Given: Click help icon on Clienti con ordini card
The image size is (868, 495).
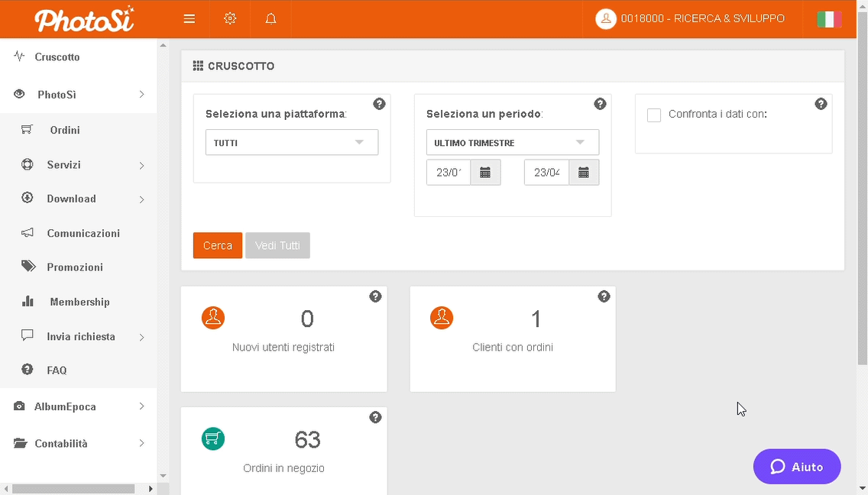Looking at the screenshot, I should point(604,296).
